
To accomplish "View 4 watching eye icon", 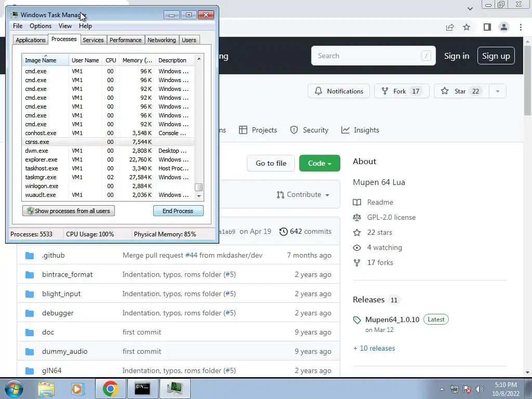I will click(357, 248).
